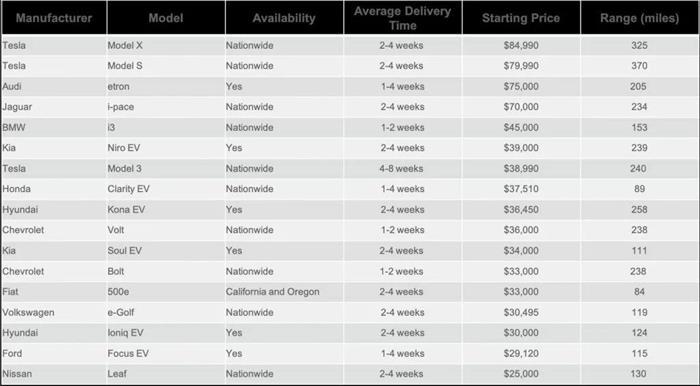Click the Model column header
This screenshot has height=386, width=700.
166,18
